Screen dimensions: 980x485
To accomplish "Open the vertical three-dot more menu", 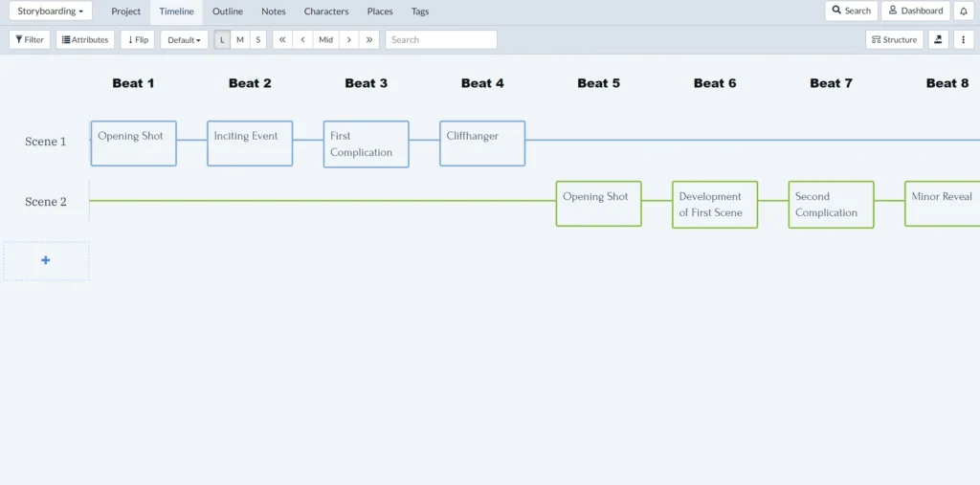I will click(x=963, y=39).
